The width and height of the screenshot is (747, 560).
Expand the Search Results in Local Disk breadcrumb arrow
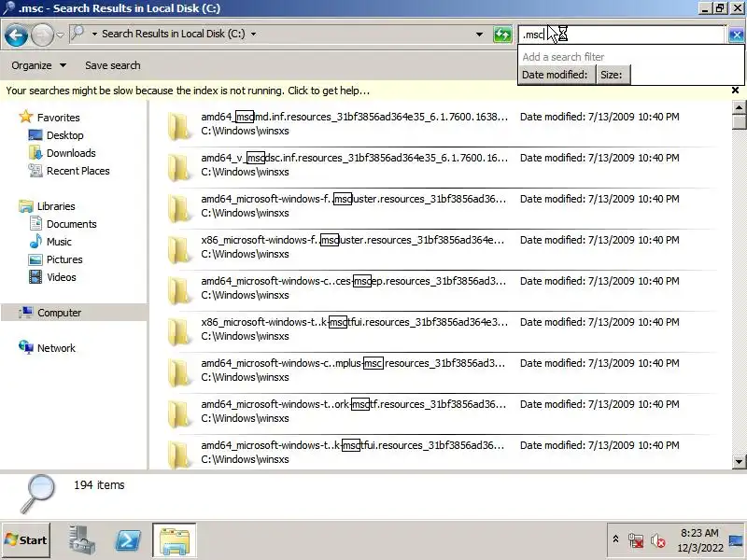tap(253, 34)
